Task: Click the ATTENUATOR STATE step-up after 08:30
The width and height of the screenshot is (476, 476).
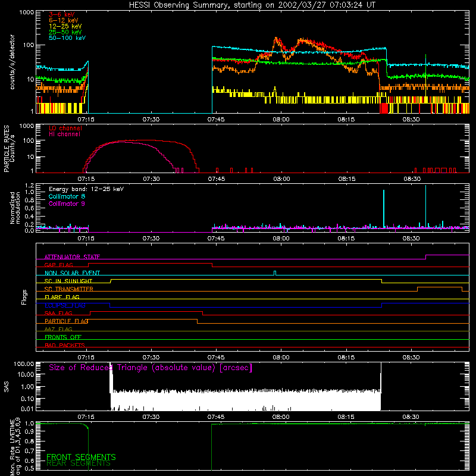Action: click(425, 257)
